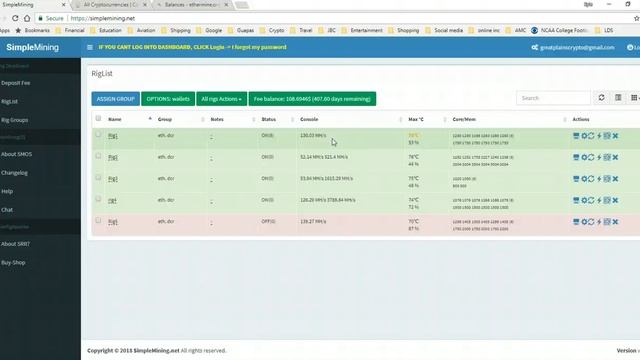Click the reboot arrows icon for the 53.84 MH/s rig
Screen dimensions: 640x360
tap(591, 179)
